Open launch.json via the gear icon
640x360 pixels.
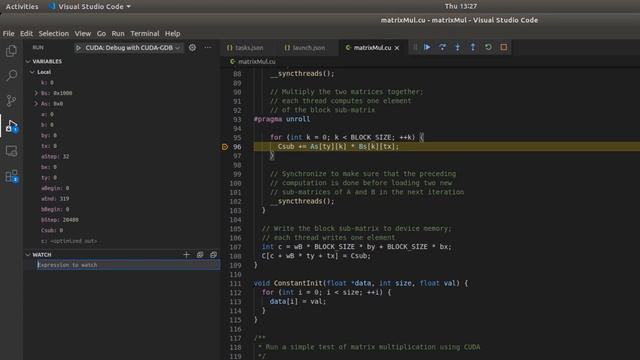point(192,48)
